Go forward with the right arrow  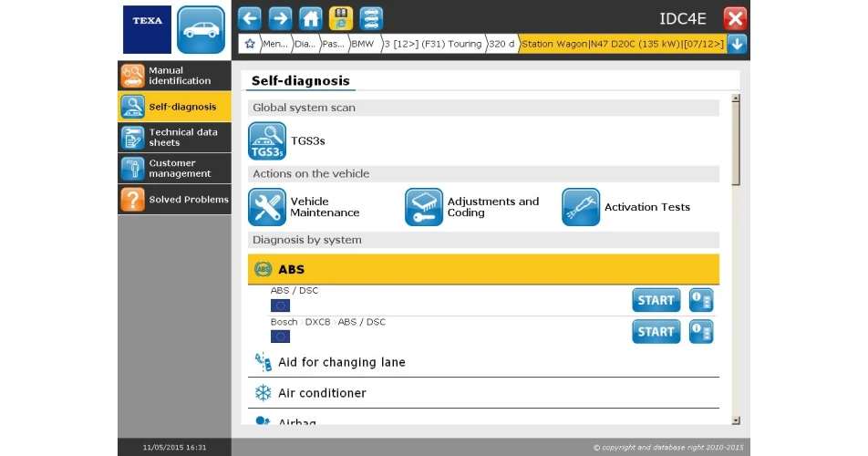pos(280,18)
